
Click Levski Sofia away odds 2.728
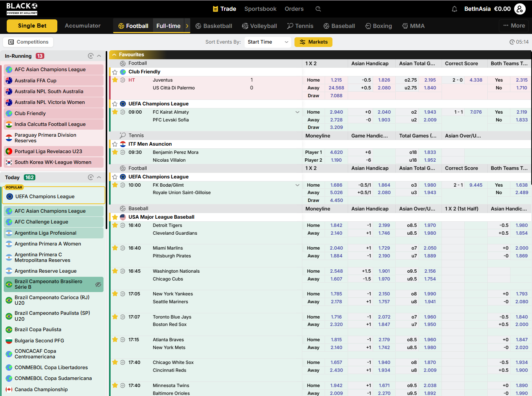(x=336, y=120)
